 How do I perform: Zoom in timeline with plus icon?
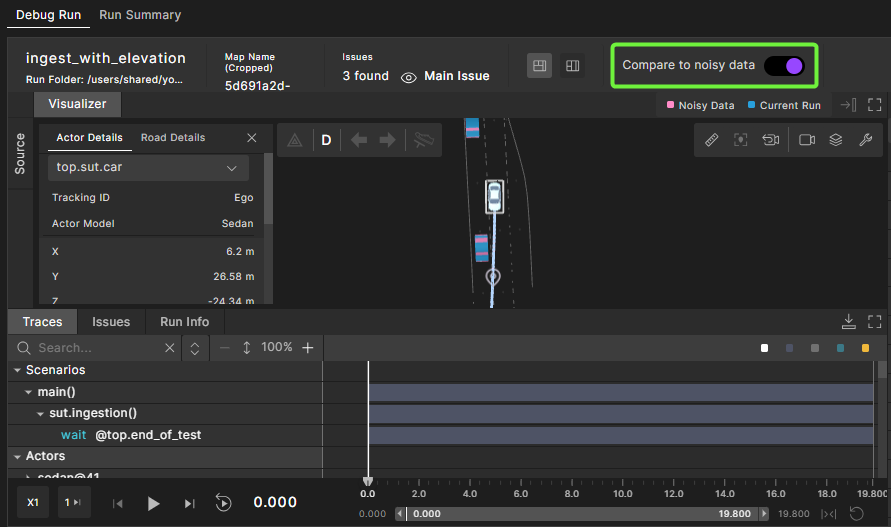point(308,348)
